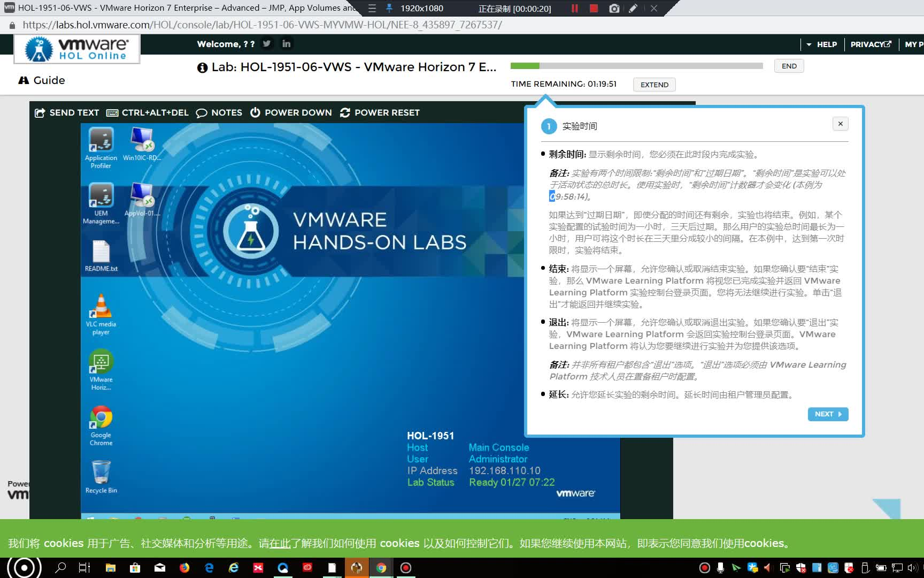This screenshot has height=578, width=924.
Task: Click the browser URL address field
Action: 262,25
